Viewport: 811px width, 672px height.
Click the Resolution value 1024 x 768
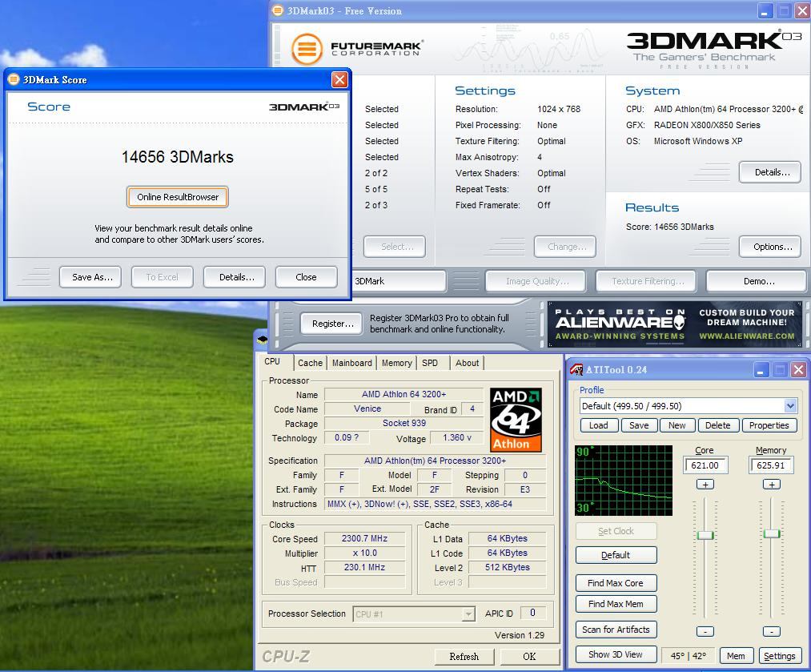[559, 109]
